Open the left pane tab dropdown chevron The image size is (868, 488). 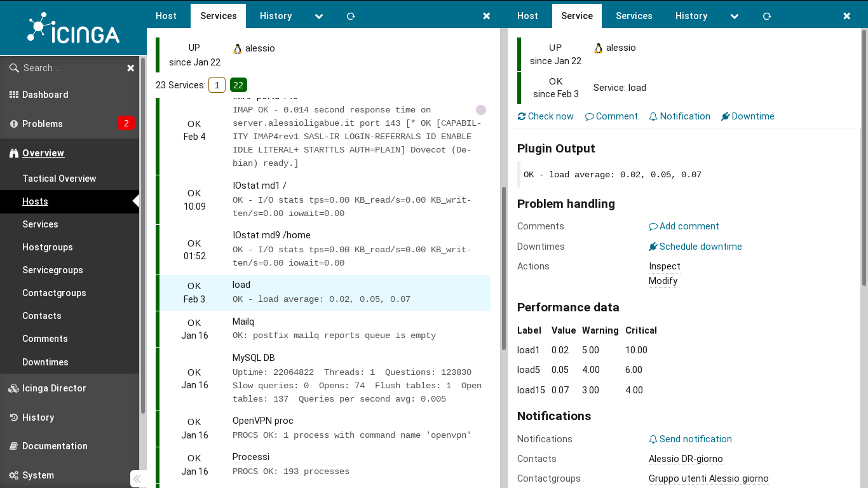319,16
